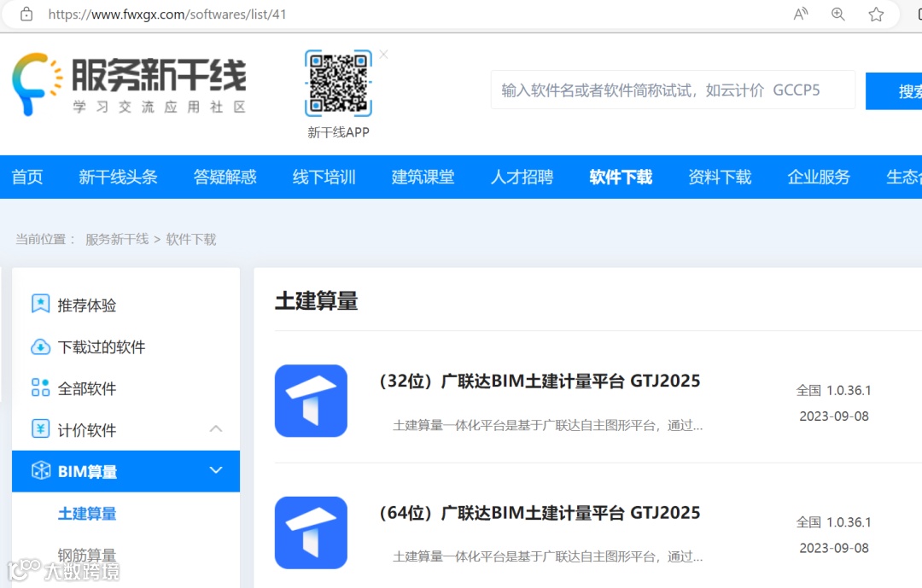Click 服务新干线 breadcrumb link

pyautogui.click(x=117, y=239)
